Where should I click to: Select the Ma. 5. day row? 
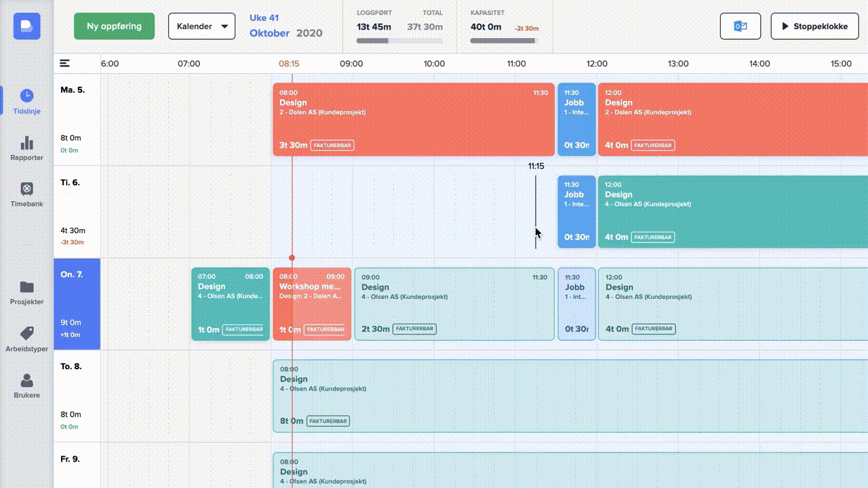(x=77, y=119)
